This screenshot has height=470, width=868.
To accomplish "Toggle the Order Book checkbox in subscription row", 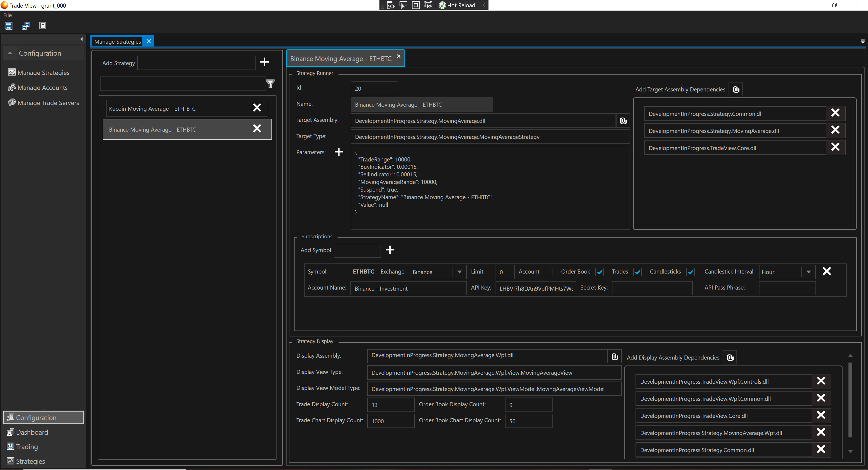I will 600,271.
